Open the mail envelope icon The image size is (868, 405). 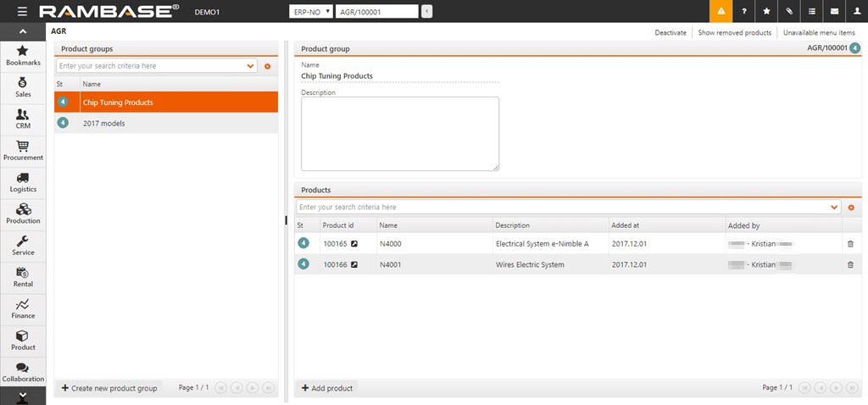point(834,12)
